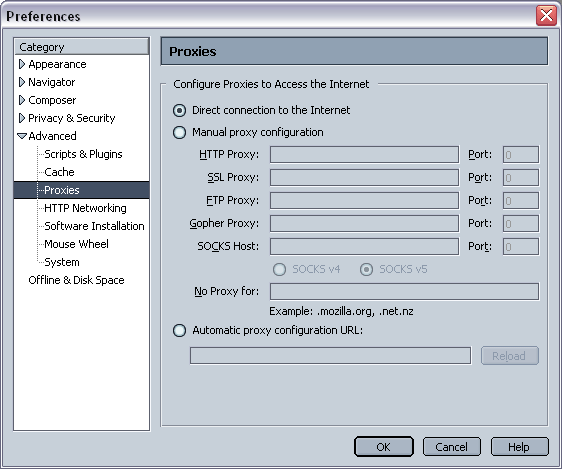Select the Privacy & Security label
This screenshot has height=469, width=562.
coord(72,118)
